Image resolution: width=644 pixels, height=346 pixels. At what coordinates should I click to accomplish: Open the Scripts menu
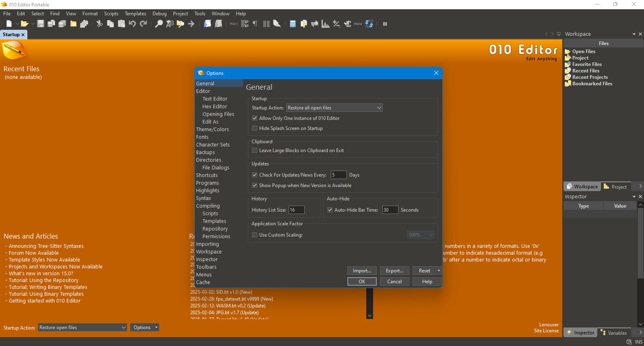click(111, 14)
